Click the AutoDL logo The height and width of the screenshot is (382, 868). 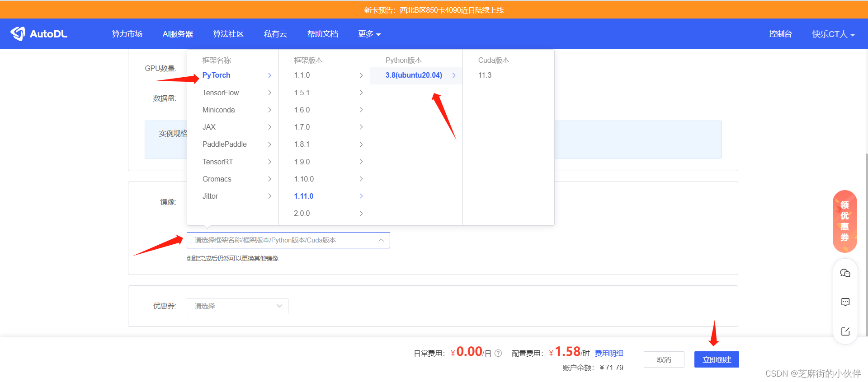39,34
